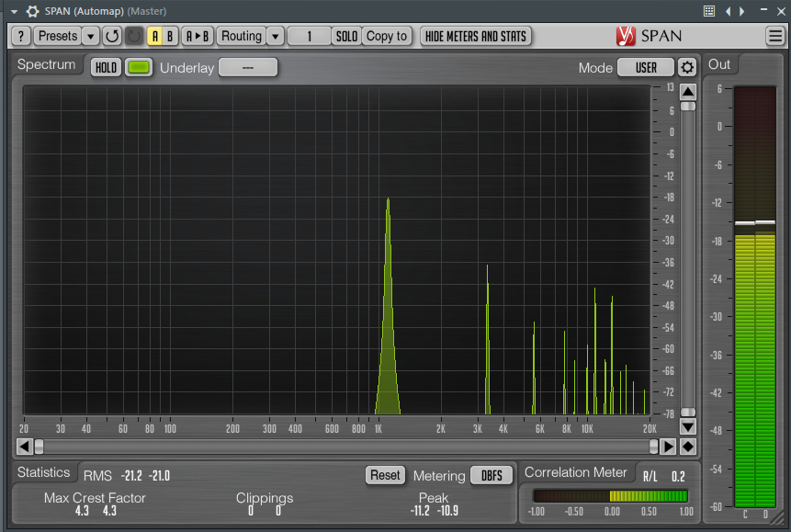The width and height of the screenshot is (791, 532).
Task: Open the Metering DBFS selector
Action: pyautogui.click(x=492, y=475)
